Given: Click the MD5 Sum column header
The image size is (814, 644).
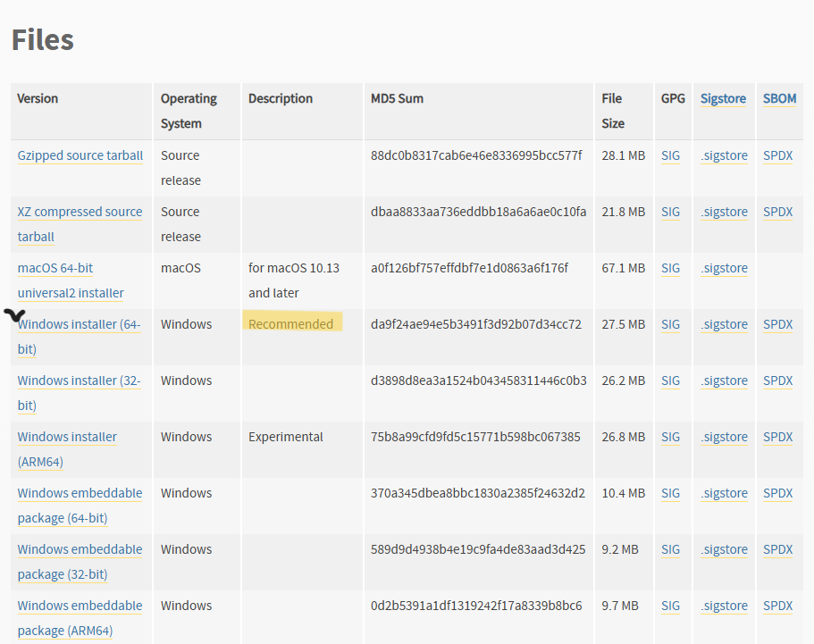Looking at the screenshot, I should pos(397,98).
